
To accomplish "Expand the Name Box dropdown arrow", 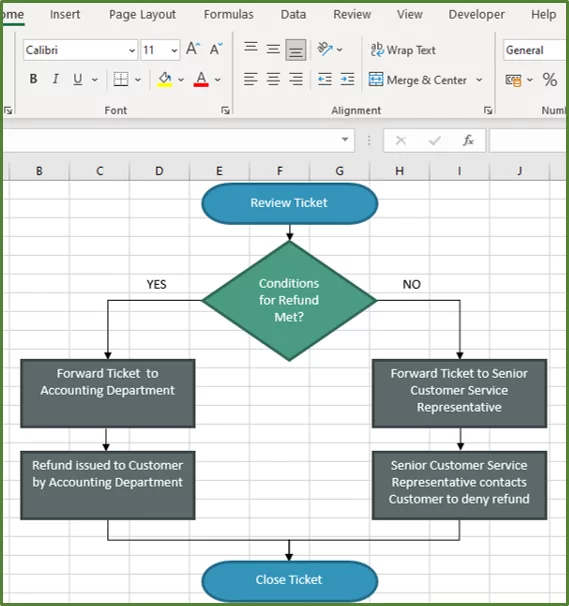I will click(x=345, y=140).
